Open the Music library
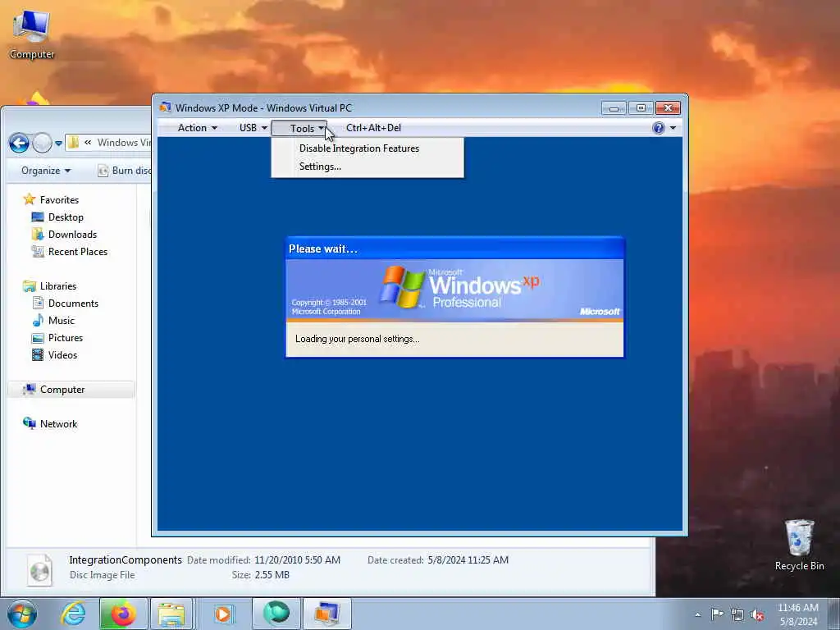 pos(61,321)
